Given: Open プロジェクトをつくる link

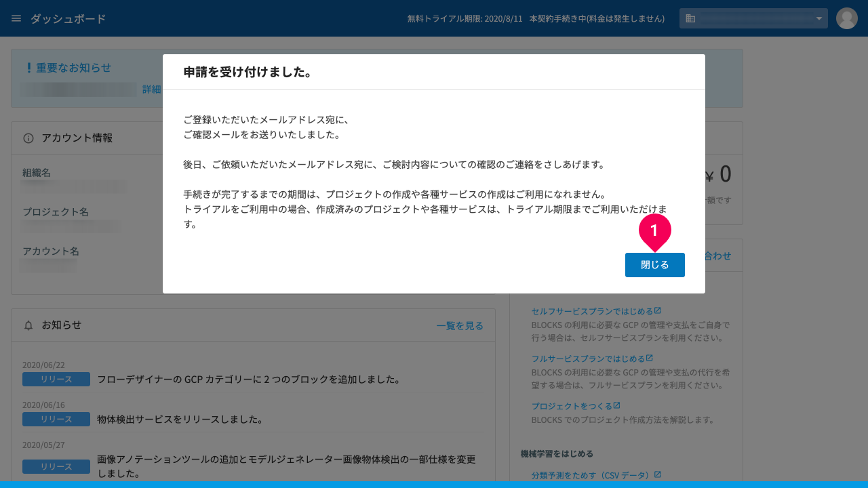Looking at the screenshot, I should (572, 406).
